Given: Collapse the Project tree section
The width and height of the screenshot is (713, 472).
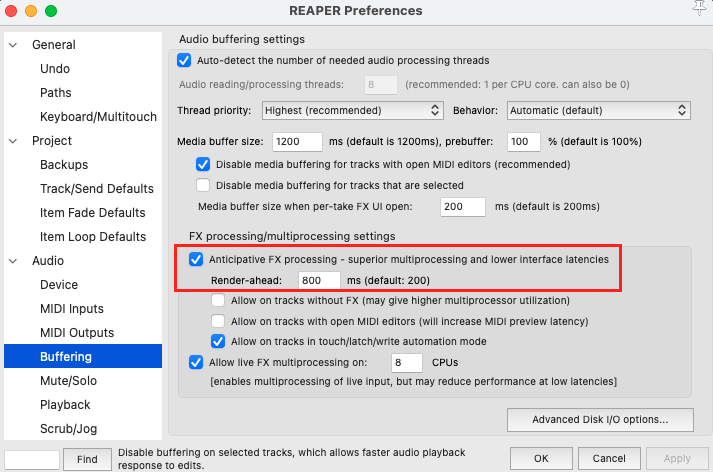Looking at the screenshot, I should pos(14,141).
